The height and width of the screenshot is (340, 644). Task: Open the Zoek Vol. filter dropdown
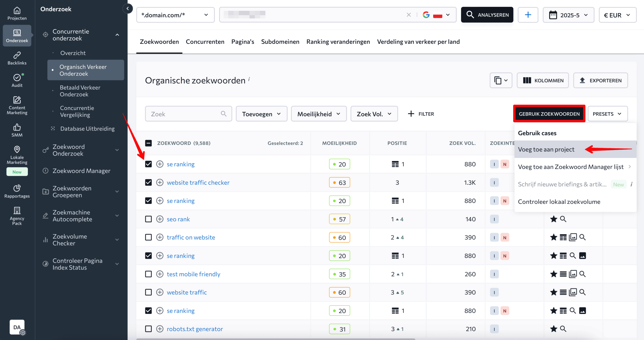(x=374, y=114)
